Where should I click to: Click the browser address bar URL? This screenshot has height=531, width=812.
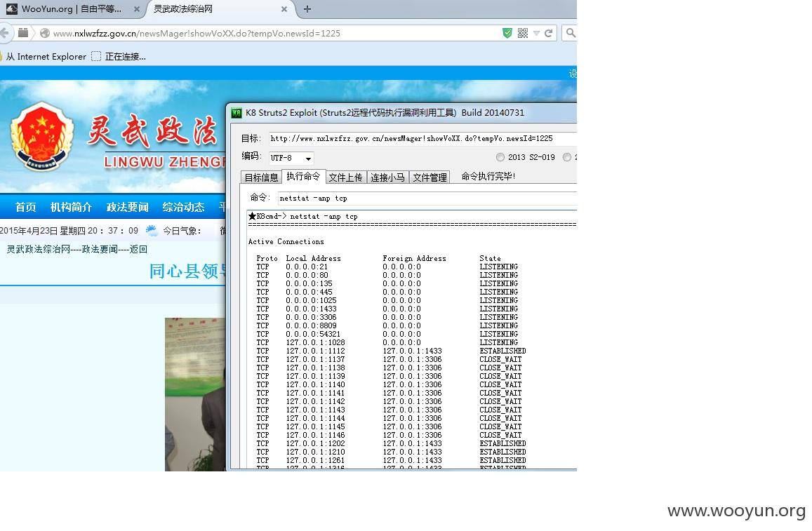click(197, 33)
